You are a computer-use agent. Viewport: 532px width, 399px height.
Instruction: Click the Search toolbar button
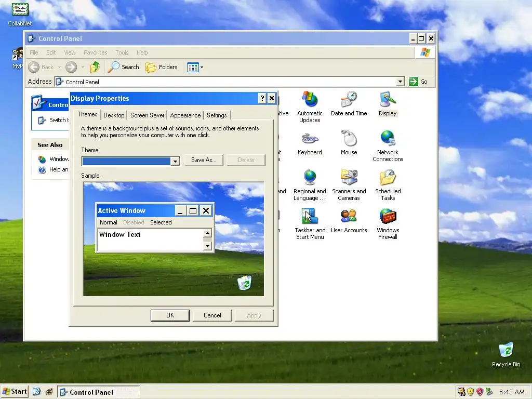pos(123,67)
